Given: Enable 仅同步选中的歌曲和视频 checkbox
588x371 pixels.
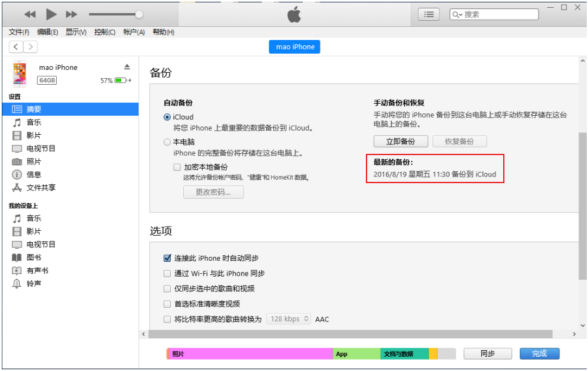Looking at the screenshot, I should click(x=167, y=289).
